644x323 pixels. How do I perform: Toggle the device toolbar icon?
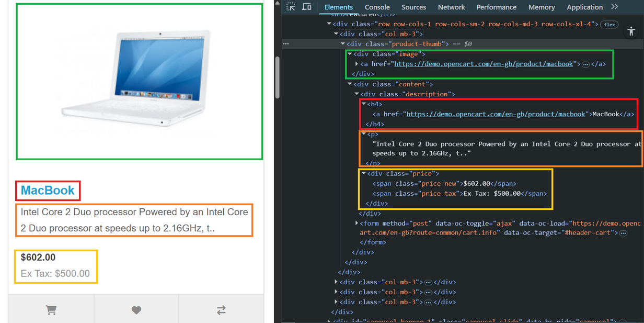pyautogui.click(x=307, y=7)
